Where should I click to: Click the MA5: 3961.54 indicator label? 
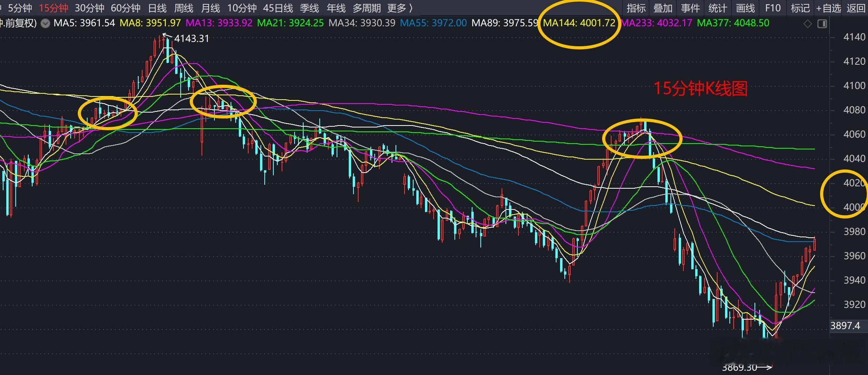pos(84,23)
